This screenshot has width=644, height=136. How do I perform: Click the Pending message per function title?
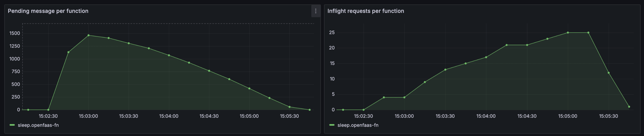(48, 11)
